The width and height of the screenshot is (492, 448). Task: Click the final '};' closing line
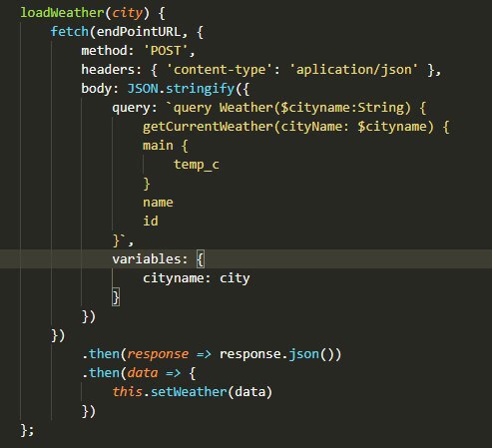click(x=27, y=430)
